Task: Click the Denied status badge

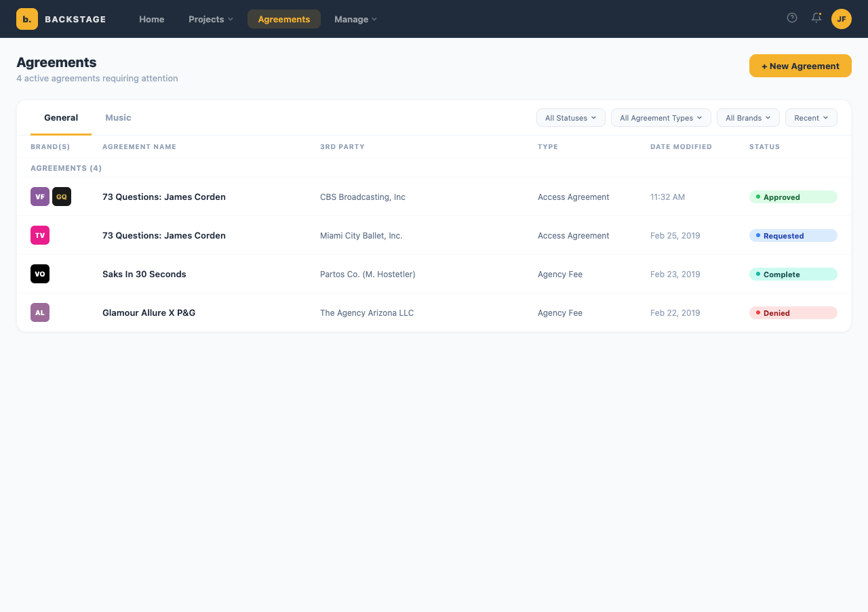Action: [x=793, y=313]
